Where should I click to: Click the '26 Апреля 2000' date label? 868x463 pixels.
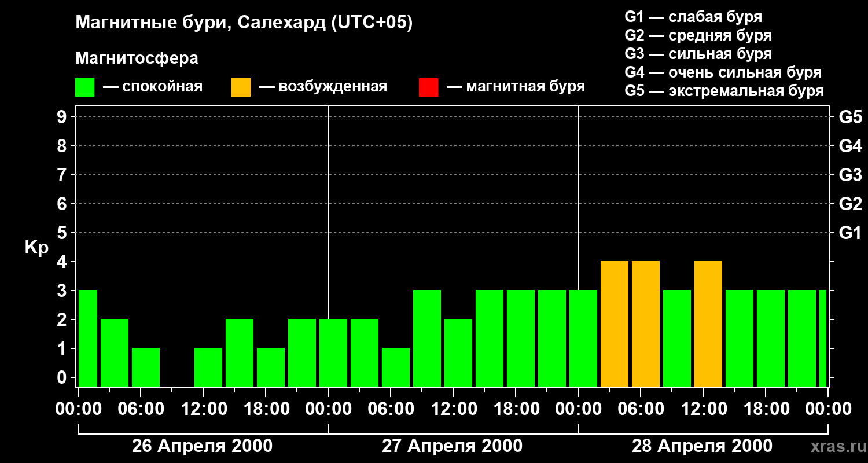pos(203,446)
